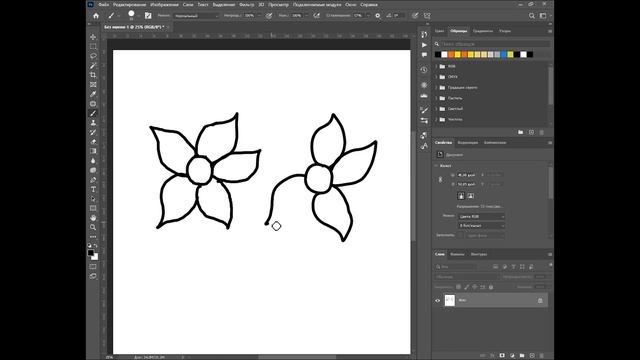
Task: Toggle lock transparent pixels in Layers
Action: pos(458,287)
